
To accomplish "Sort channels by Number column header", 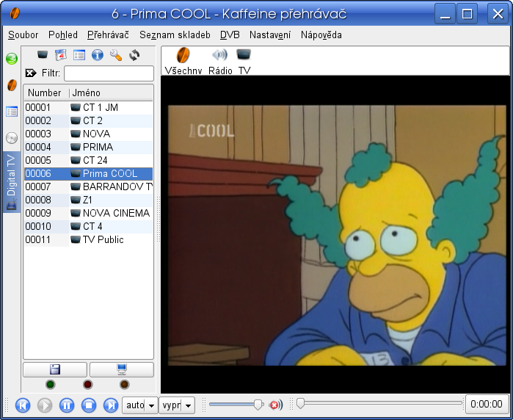I will point(45,93).
